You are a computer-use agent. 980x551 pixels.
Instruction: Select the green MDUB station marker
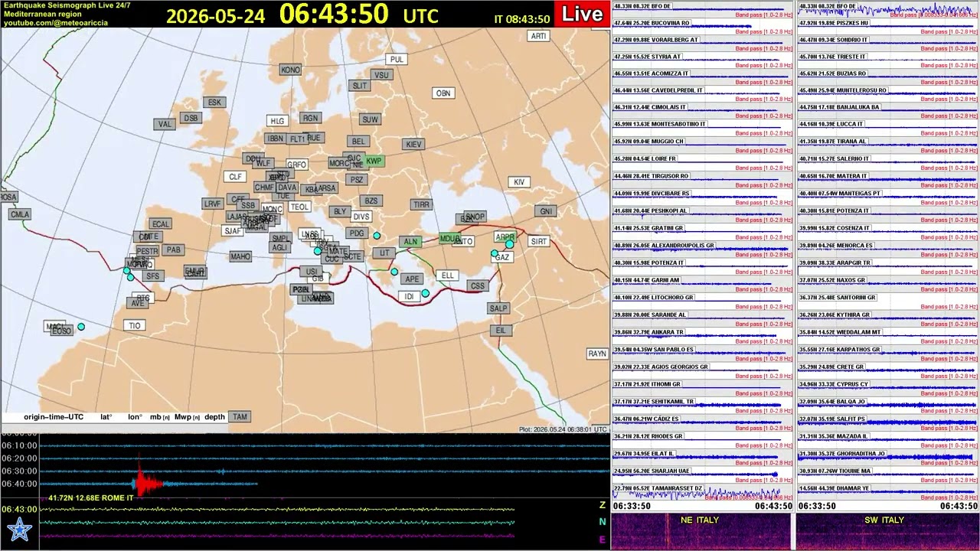click(450, 239)
